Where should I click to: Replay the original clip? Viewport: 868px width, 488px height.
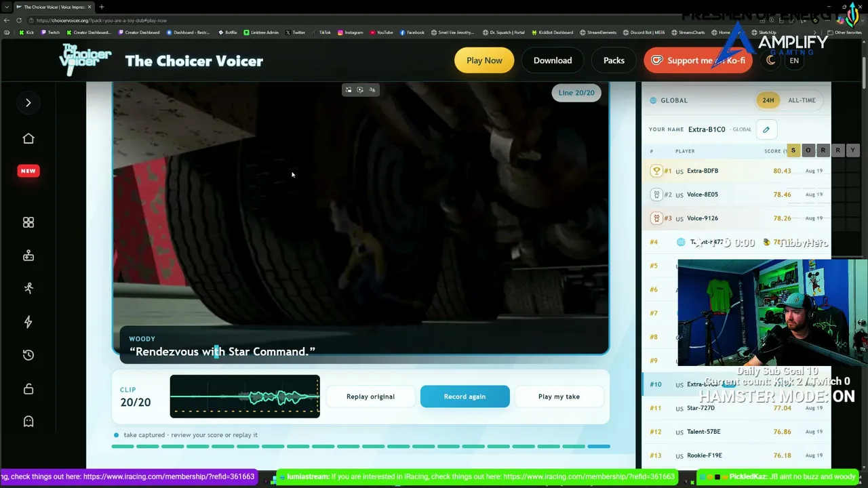pos(370,396)
